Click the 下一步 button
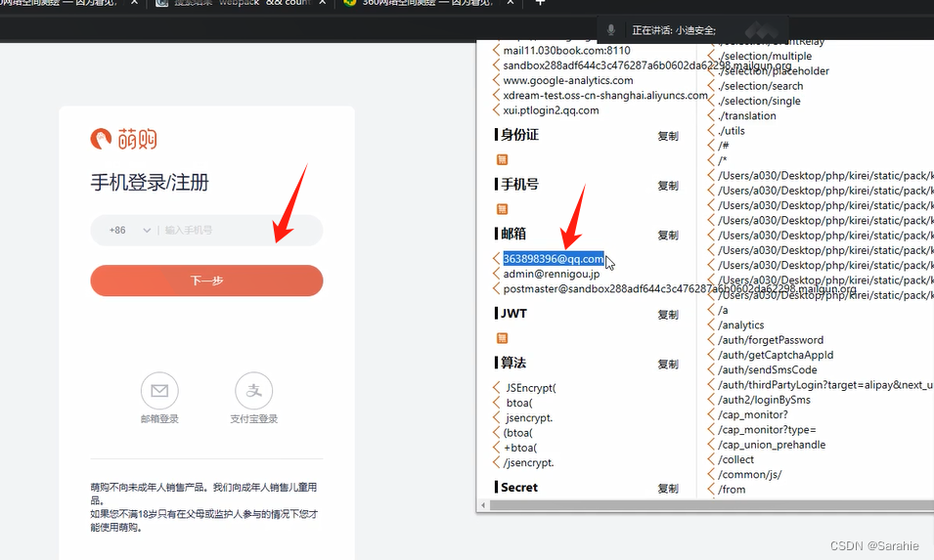 click(206, 280)
